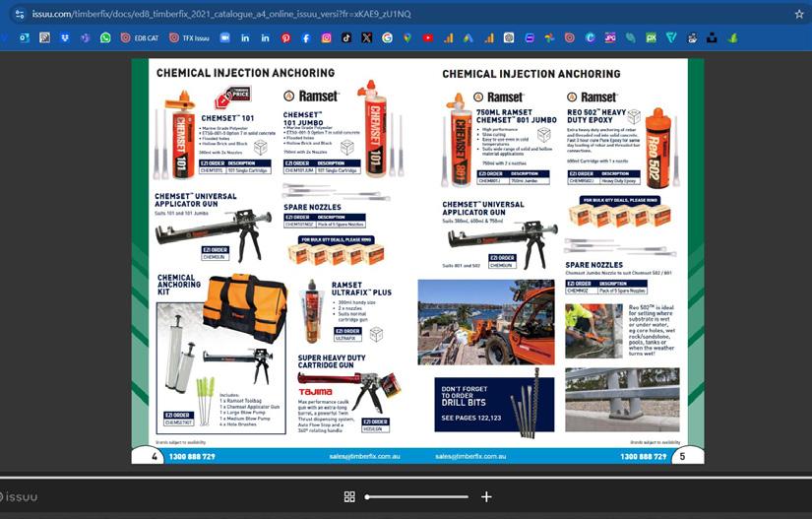The height and width of the screenshot is (519, 812).
Task: Open the Pinterest bookmark
Action: click(x=285, y=37)
